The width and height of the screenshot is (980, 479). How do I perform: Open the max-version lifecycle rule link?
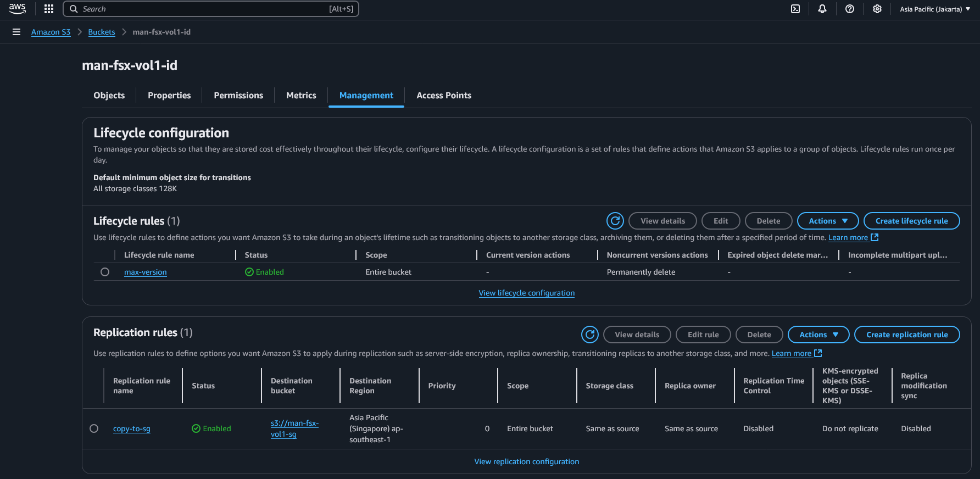tap(146, 272)
